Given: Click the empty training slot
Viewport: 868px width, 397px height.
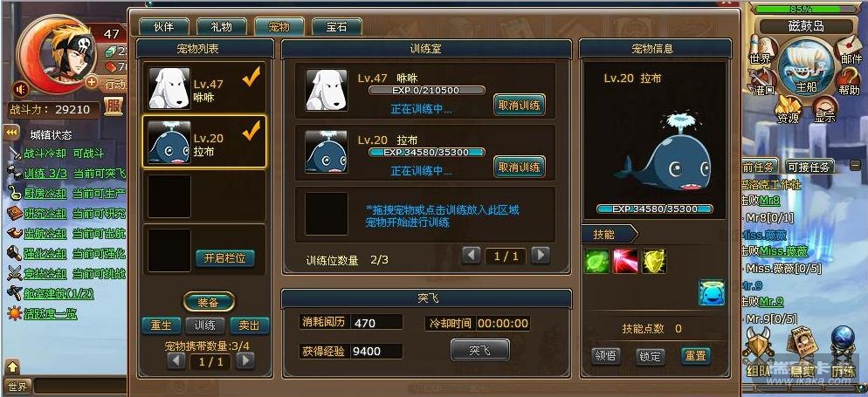Looking at the screenshot, I should click(327, 214).
